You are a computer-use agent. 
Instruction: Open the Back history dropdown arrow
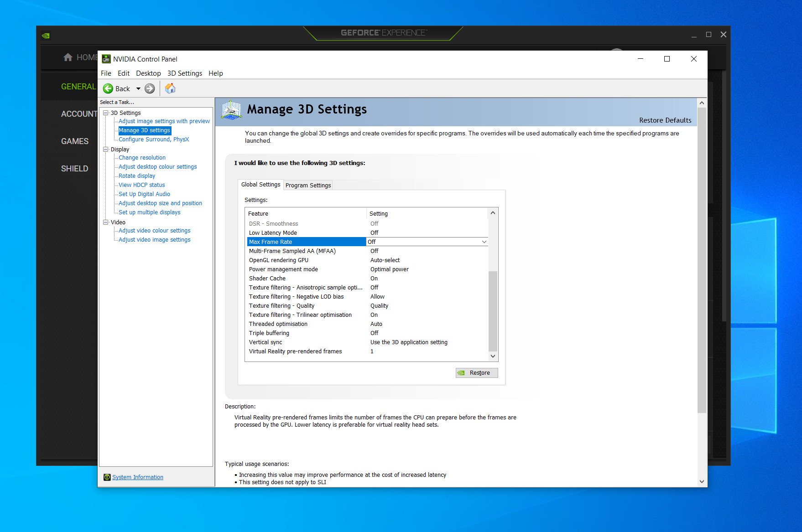click(138, 88)
